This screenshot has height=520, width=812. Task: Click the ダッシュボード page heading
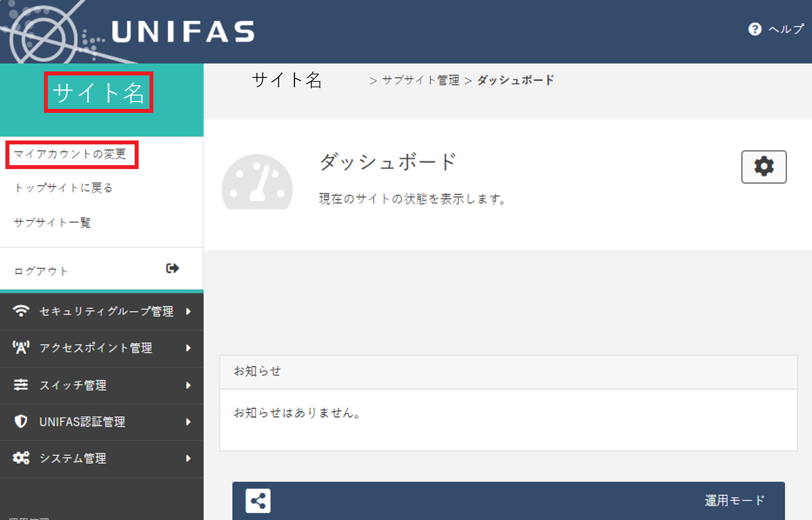388,162
